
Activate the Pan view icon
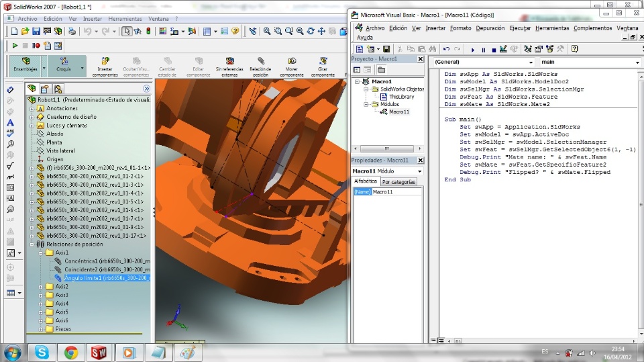click(x=321, y=32)
